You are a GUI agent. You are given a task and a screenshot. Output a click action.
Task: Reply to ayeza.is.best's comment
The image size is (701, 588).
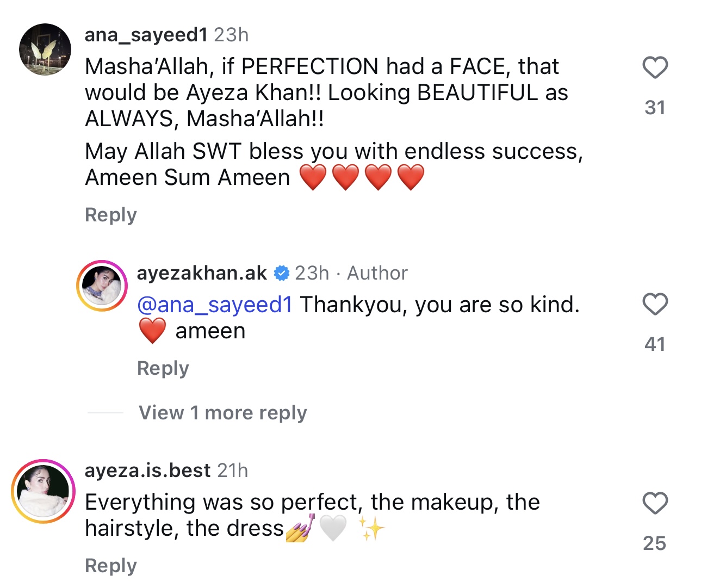click(x=110, y=566)
